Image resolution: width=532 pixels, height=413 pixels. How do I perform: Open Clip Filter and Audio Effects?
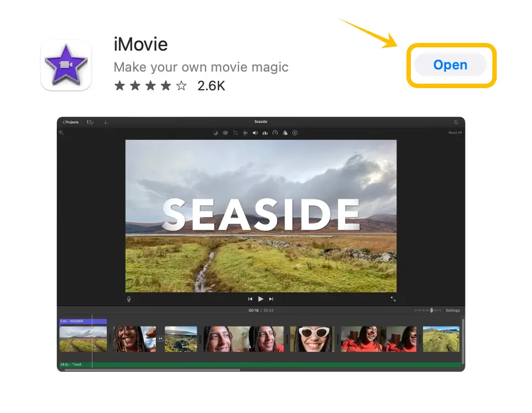[285, 133]
